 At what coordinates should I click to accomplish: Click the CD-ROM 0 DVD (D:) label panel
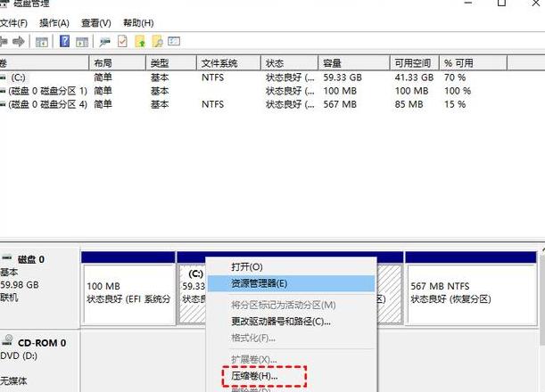(39, 361)
